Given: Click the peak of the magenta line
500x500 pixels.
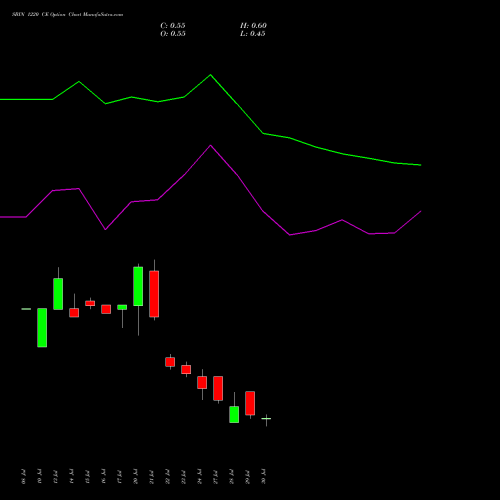Looking at the screenshot, I should [210, 145].
